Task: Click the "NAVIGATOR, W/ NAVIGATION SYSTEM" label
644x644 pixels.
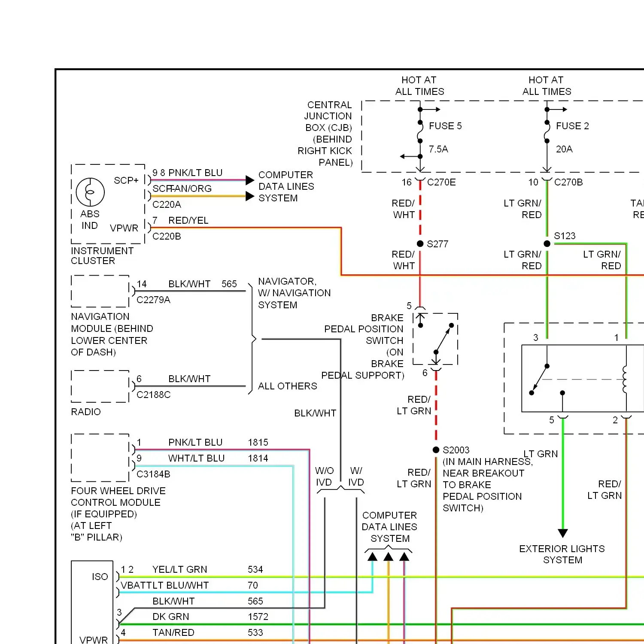Action: pos(295,293)
